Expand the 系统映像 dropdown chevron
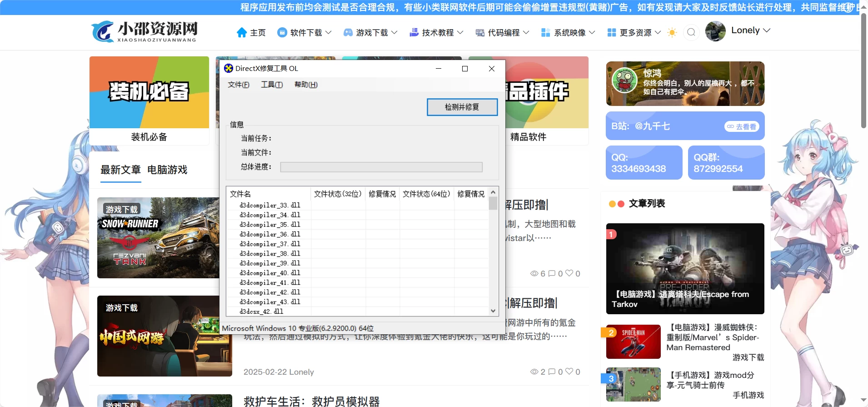 (592, 32)
